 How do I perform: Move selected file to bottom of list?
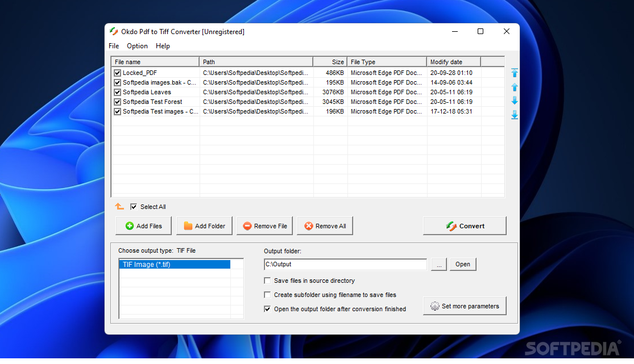pyautogui.click(x=515, y=115)
